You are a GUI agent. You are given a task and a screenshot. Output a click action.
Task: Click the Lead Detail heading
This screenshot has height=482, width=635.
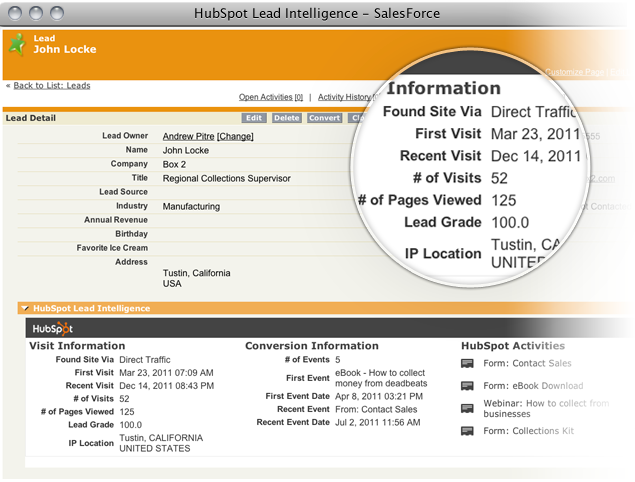[31, 118]
